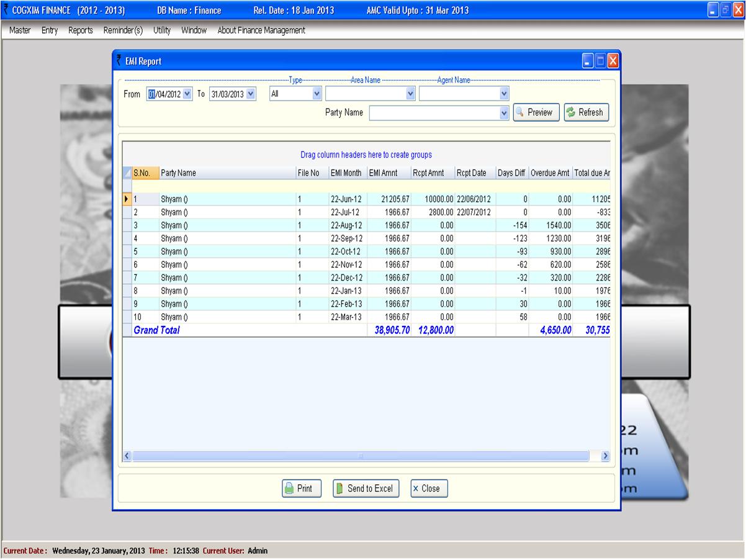Click the Grand Total label

click(x=156, y=330)
